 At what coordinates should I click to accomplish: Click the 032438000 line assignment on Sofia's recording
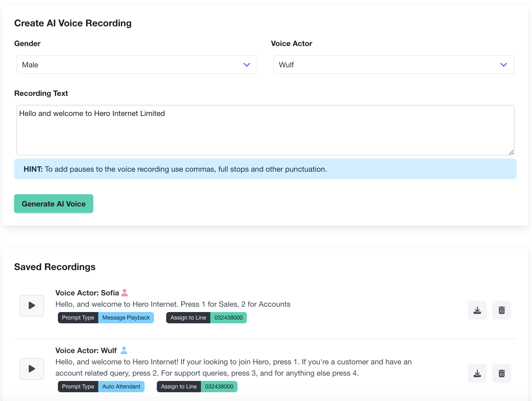coord(228,317)
